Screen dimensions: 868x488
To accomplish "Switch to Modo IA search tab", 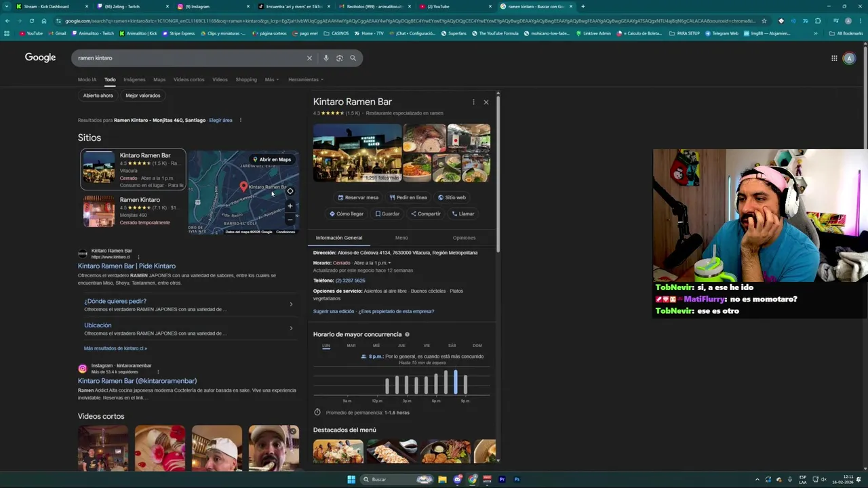I will (x=87, y=79).
